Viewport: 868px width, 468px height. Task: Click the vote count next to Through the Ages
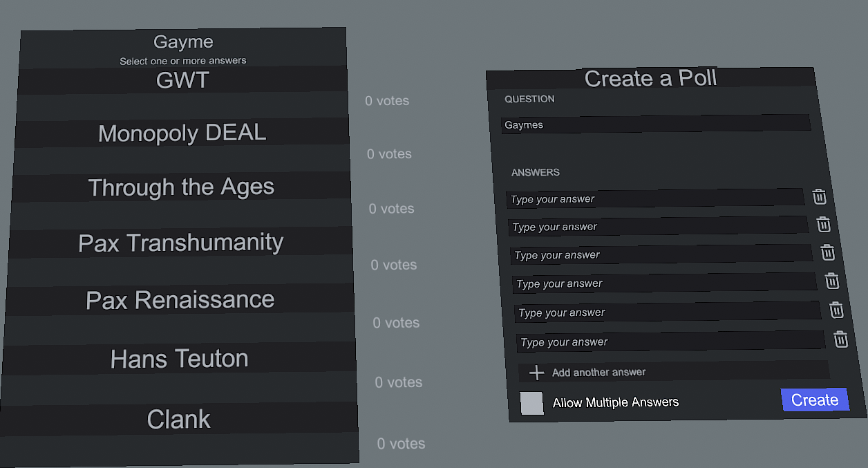point(391,209)
